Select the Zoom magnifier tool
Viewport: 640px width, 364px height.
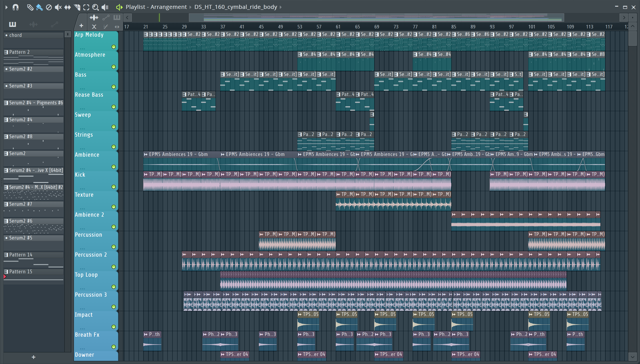(x=95, y=7)
